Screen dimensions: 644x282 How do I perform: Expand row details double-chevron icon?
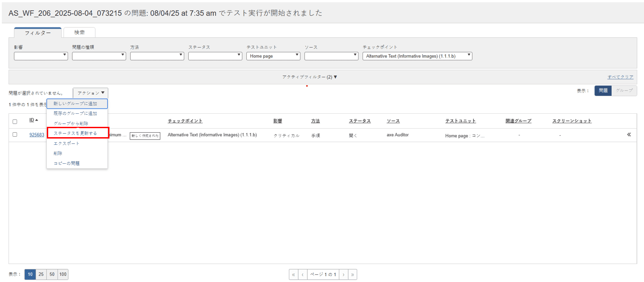[x=629, y=134]
